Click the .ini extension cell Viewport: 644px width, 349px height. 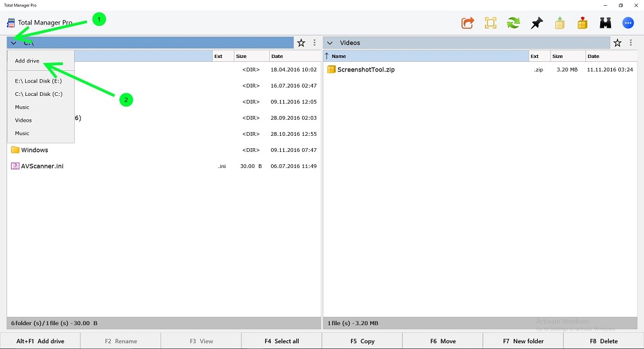[x=222, y=166]
